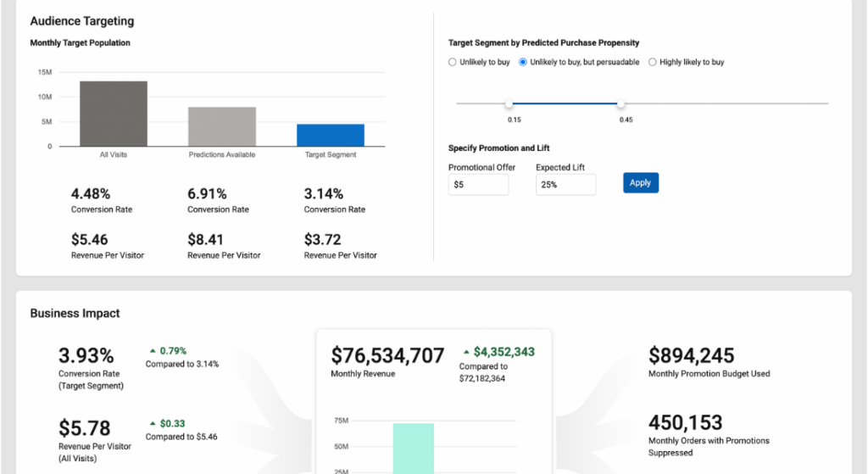Click the green up arrow beside $0.33

pyautogui.click(x=153, y=424)
